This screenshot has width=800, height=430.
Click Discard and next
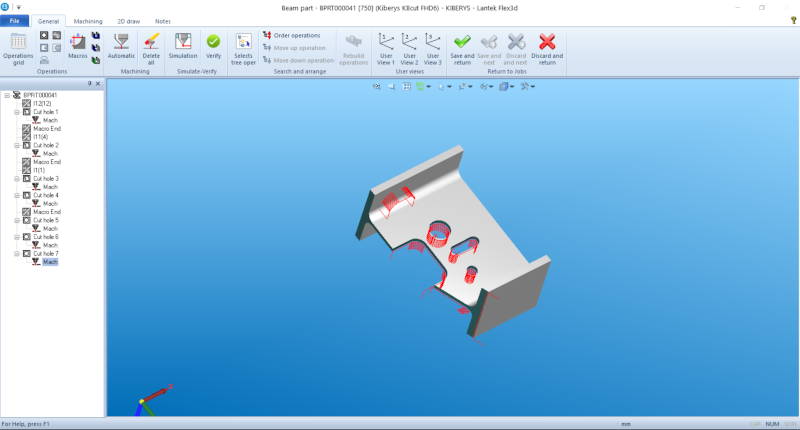point(516,49)
